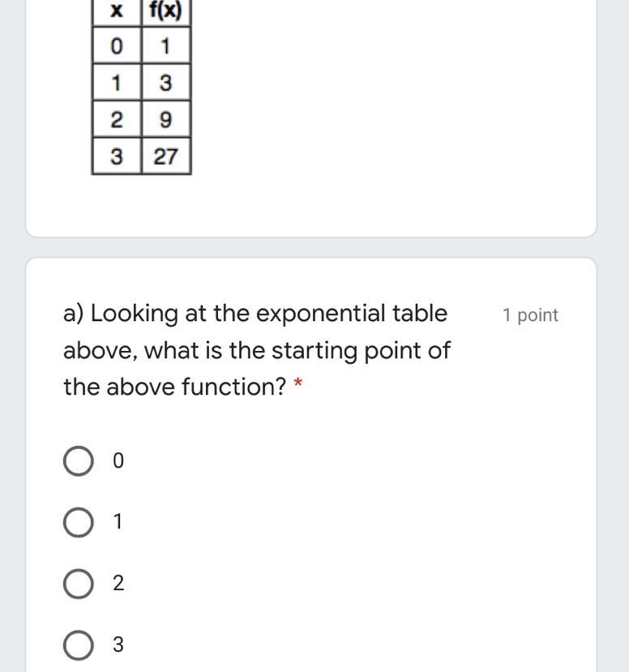Click the "1 point" score label

[x=530, y=315]
